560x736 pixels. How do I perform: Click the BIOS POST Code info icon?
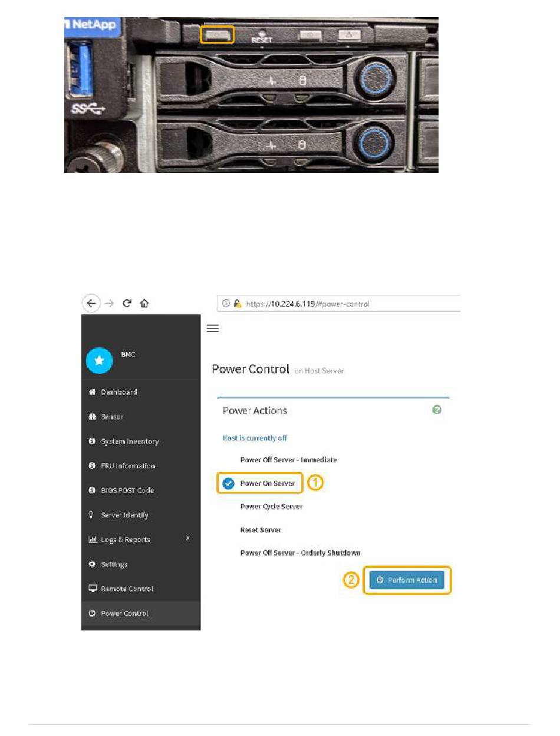pyautogui.click(x=92, y=491)
